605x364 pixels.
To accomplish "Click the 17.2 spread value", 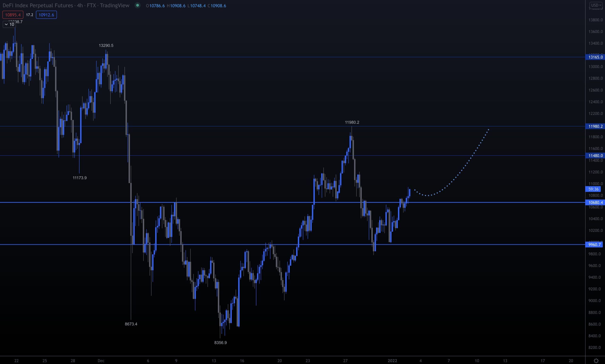I will click(x=30, y=15).
